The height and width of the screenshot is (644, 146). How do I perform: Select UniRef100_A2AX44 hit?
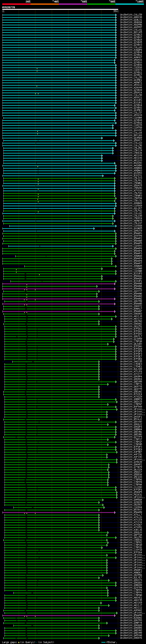pyautogui.click(x=131, y=88)
